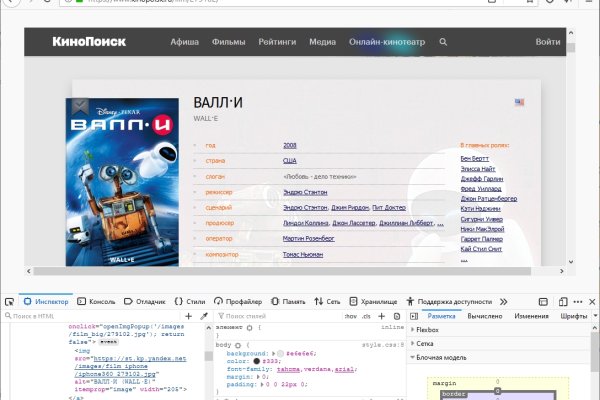Click the eyedropper icon in Inspector toolbar
This screenshot has height=400, width=600.
point(205,315)
